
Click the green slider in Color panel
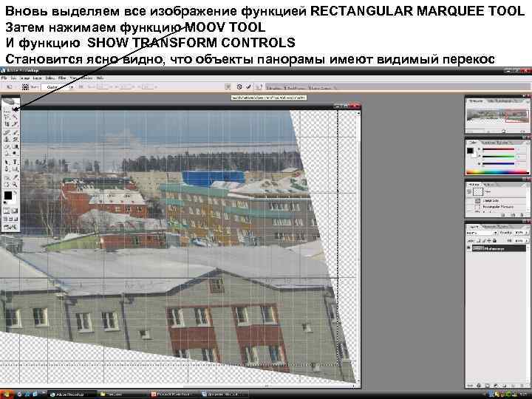[x=499, y=157]
